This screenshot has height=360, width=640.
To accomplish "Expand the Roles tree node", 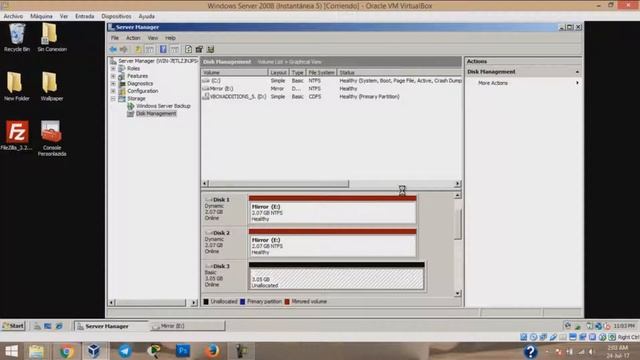I will (113, 69).
